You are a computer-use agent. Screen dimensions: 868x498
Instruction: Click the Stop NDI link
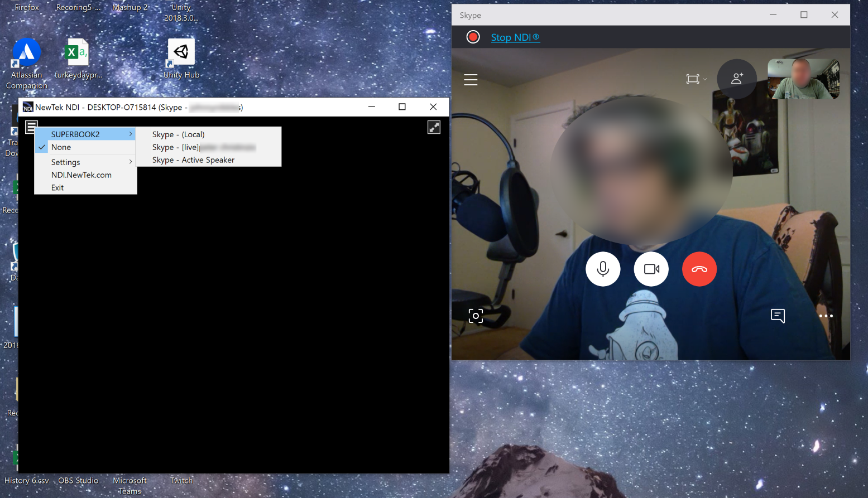pos(515,37)
